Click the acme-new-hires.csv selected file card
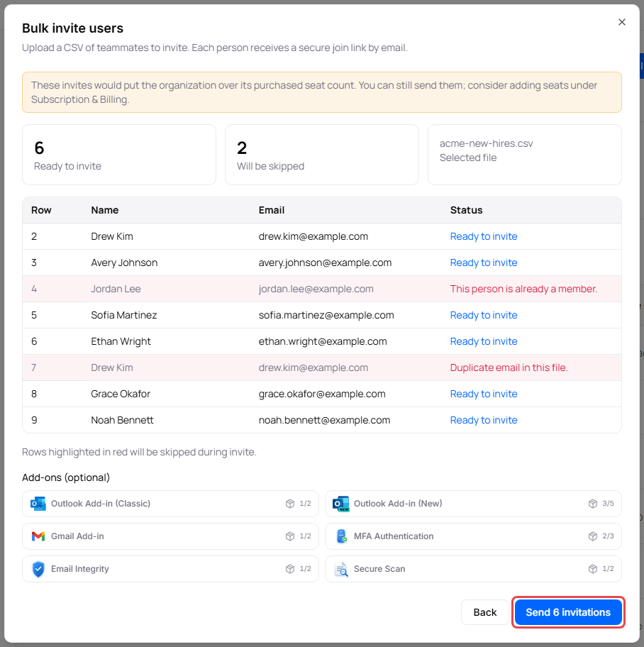This screenshot has width=644, height=647. tap(524, 155)
